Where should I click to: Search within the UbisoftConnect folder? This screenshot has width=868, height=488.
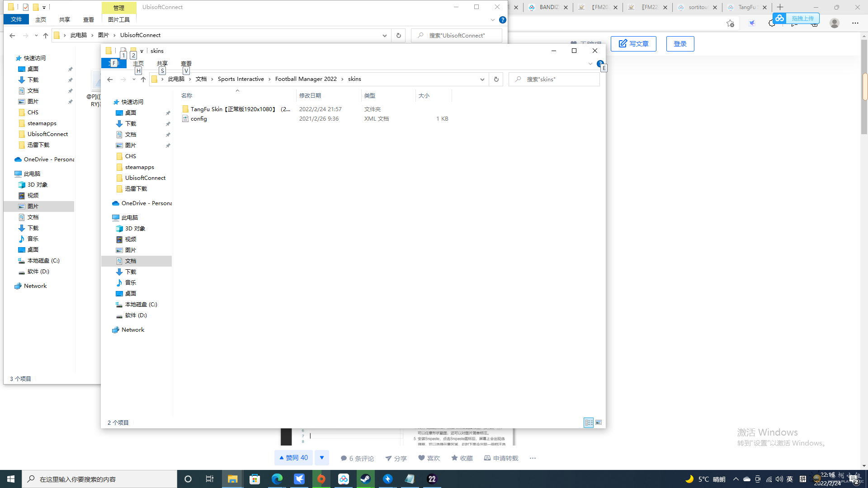[x=457, y=35]
